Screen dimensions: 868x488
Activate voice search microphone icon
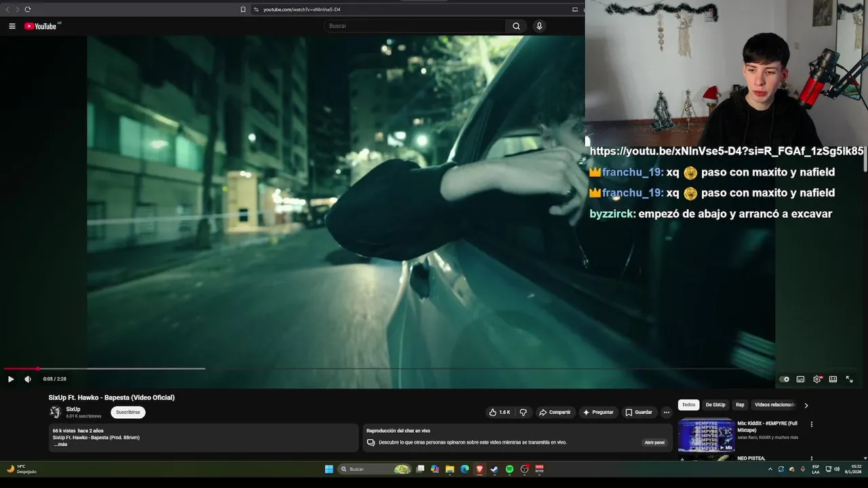tap(539, 26)
